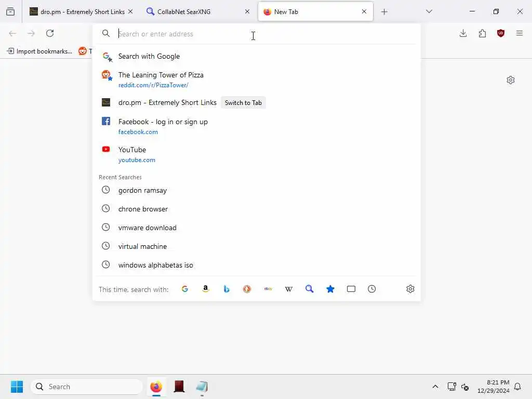Viewport: 532px width, 399px height.
Task: Search bookmarks with the star icon
Action: (x=330, y=289)
